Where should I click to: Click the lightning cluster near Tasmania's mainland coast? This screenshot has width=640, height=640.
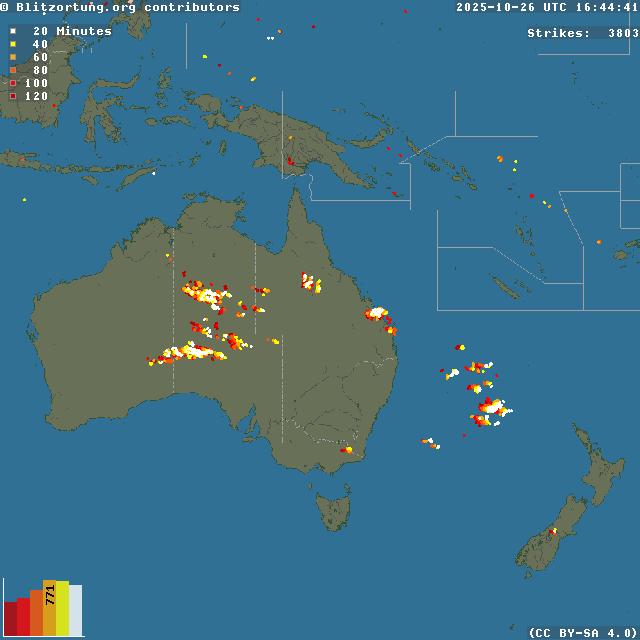(x=346, y=450)
